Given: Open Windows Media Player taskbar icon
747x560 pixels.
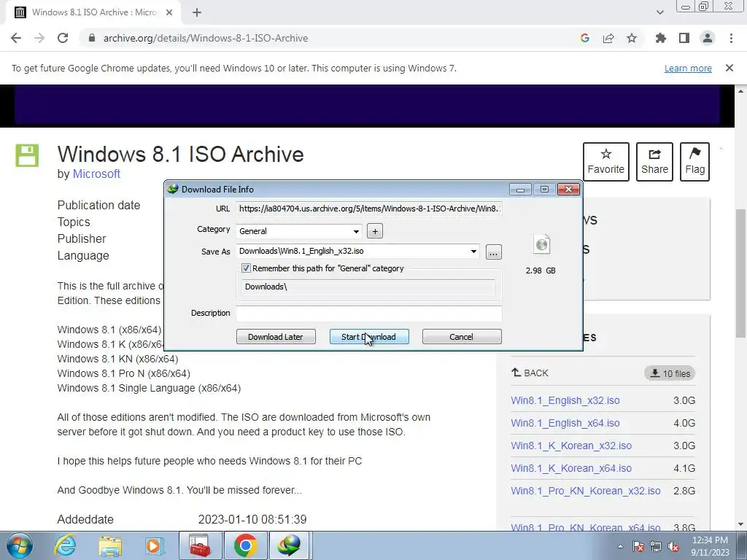Looking at the screenshot, I should pyautogui.click(x=155, y=545).
